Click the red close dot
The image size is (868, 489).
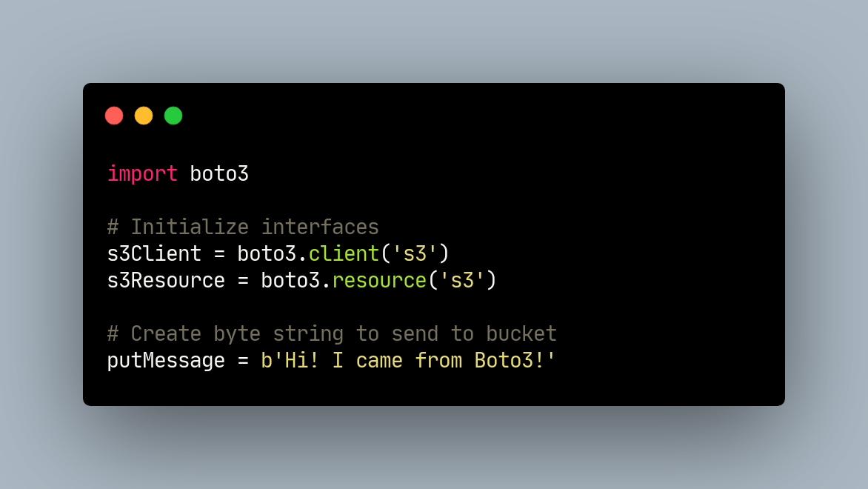click(114, 116)
